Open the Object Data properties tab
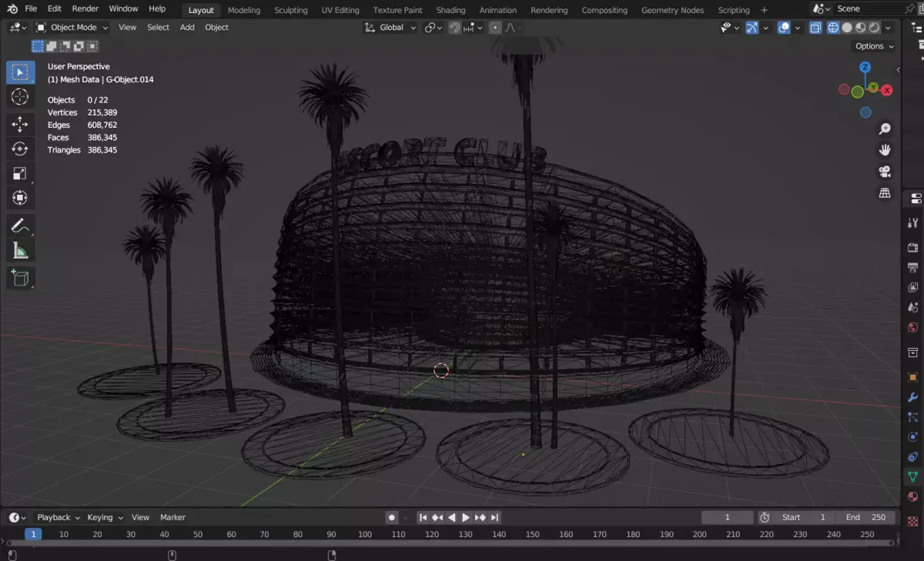924x561 pixels. pyautogui.click(x=913, y=476)
